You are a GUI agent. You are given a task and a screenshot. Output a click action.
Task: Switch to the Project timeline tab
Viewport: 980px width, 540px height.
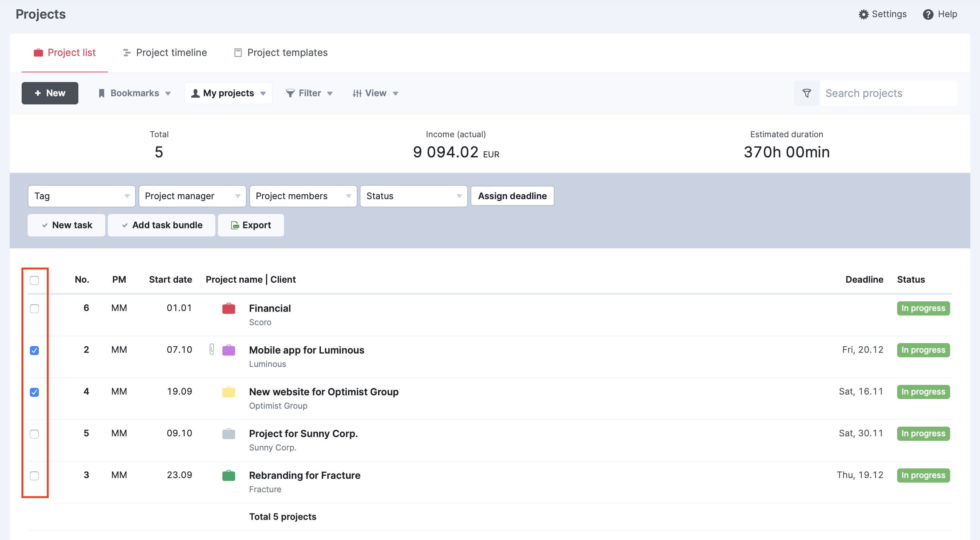click(165, 53)
